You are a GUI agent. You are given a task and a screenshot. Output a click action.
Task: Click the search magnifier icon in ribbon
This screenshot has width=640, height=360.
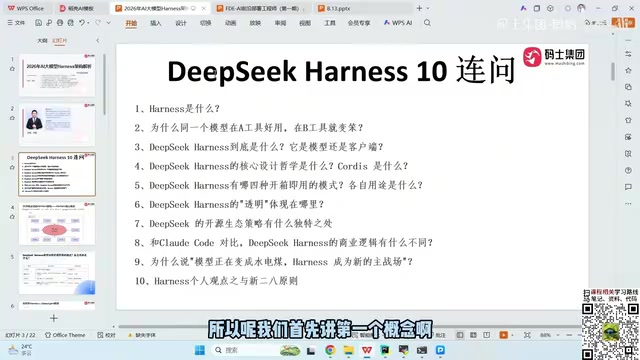click(x=427, y=23)
